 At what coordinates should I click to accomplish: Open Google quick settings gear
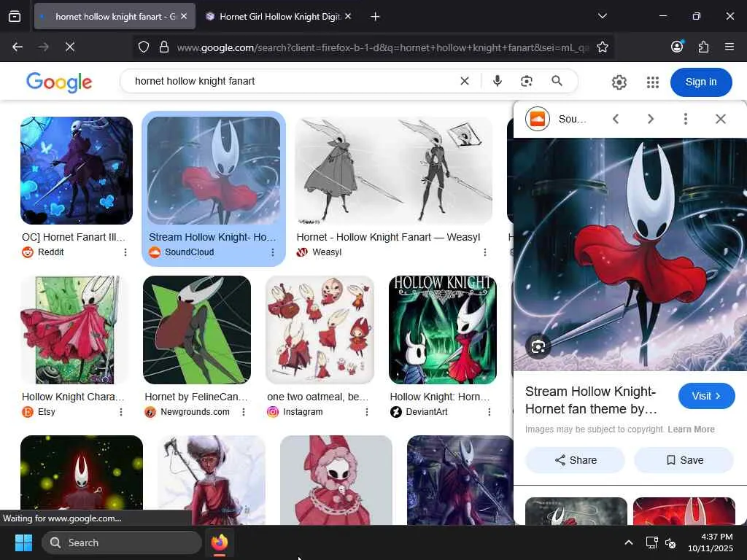click(619, 82)
